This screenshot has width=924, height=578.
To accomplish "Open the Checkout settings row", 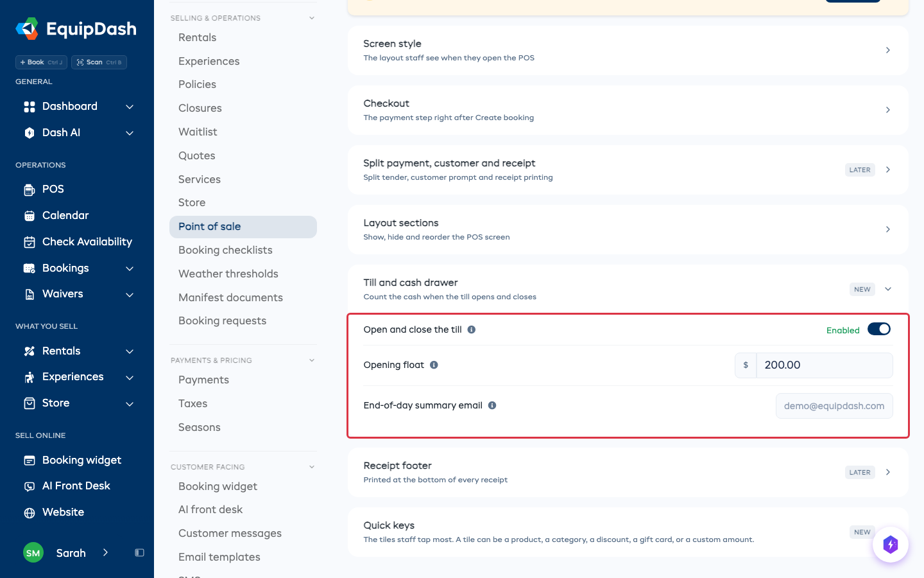I will pyautogui.click(x=628, y=110).
